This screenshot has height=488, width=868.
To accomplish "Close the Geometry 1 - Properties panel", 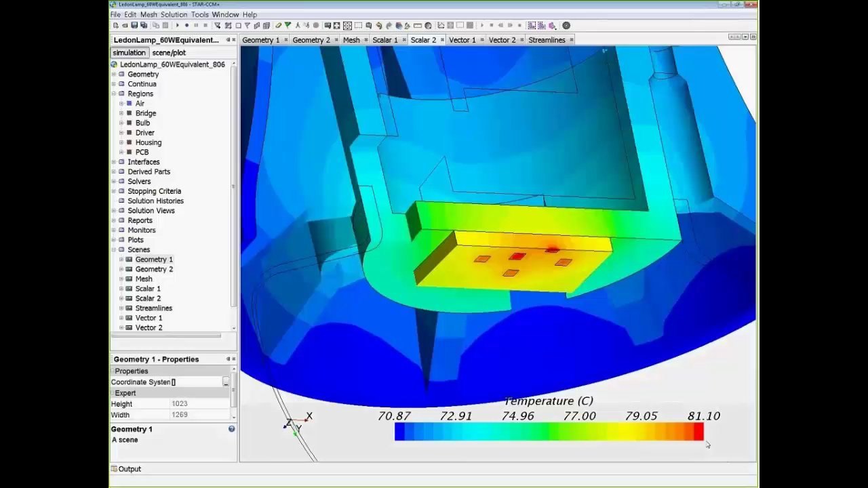I will [234, 359].
